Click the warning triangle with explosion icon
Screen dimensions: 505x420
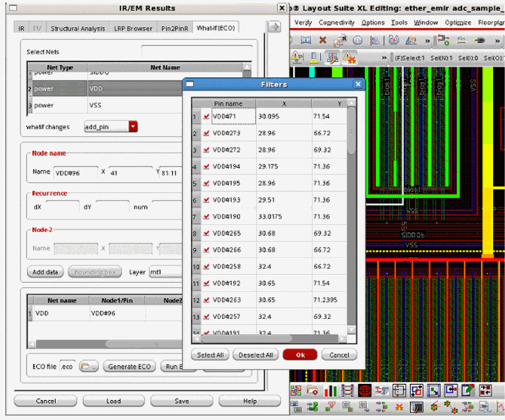click(349, 57)
